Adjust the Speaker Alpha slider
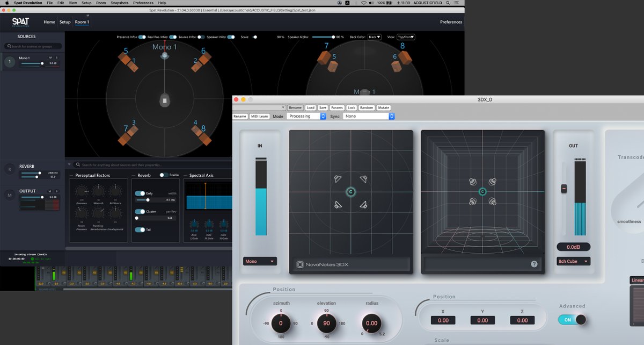The image size is (644, 345). coord(324,37)
